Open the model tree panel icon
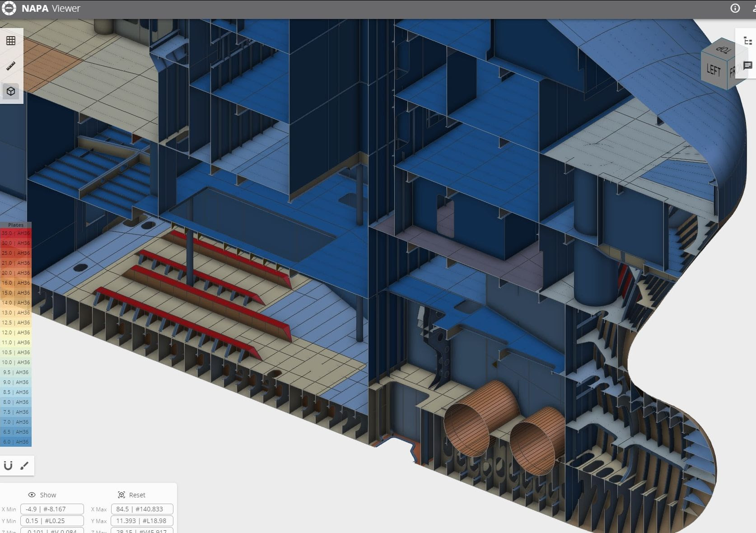Image resolution: width=756 pixels, height=533 pixels. (x=748, y=41)
